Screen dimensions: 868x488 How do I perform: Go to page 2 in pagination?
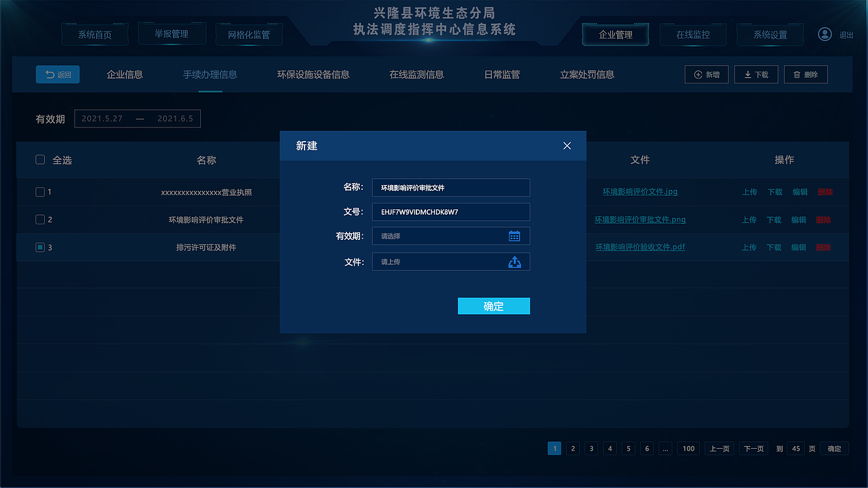click(x=573, y=448)
